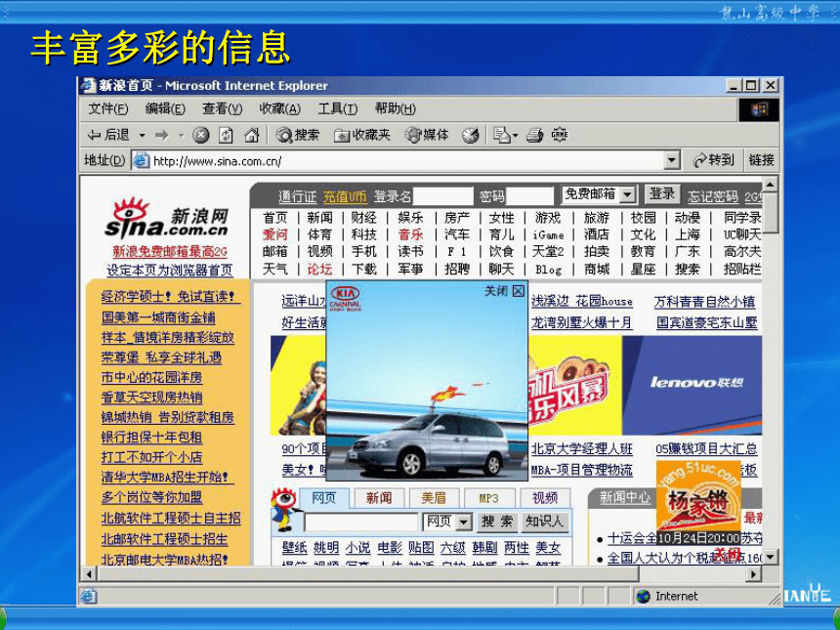This screenshot has width=840, height=630.
Task: Click the IE page icon in status bar
Action: [x=89, y=596]
